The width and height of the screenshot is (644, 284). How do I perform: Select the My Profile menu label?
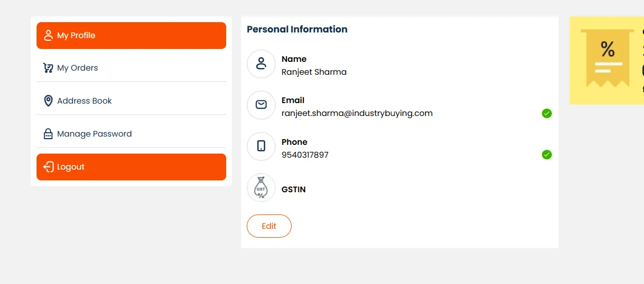coord(76,36)
